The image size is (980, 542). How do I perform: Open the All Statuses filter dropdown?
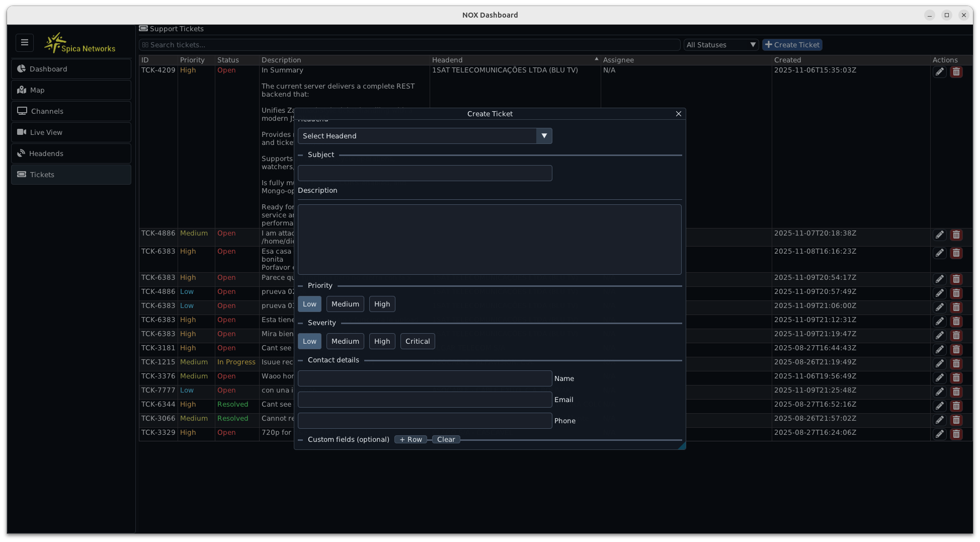click(721, 45)
